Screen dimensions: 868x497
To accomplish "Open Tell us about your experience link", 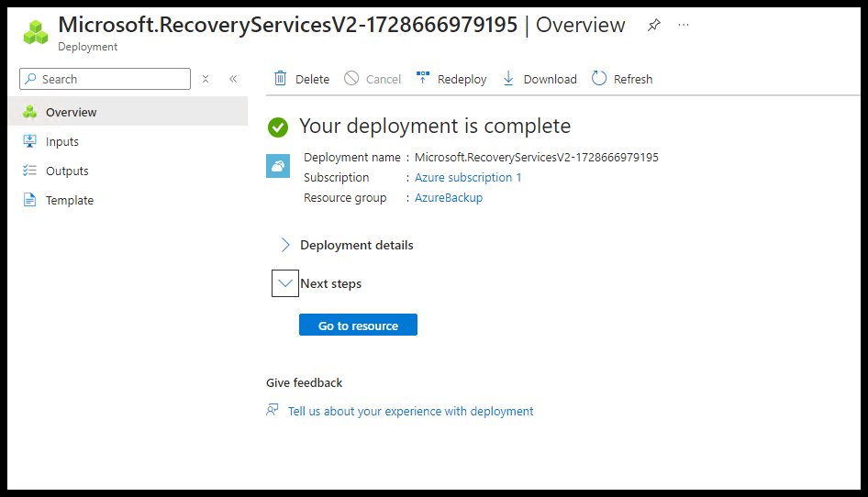I will coord(411,411).
